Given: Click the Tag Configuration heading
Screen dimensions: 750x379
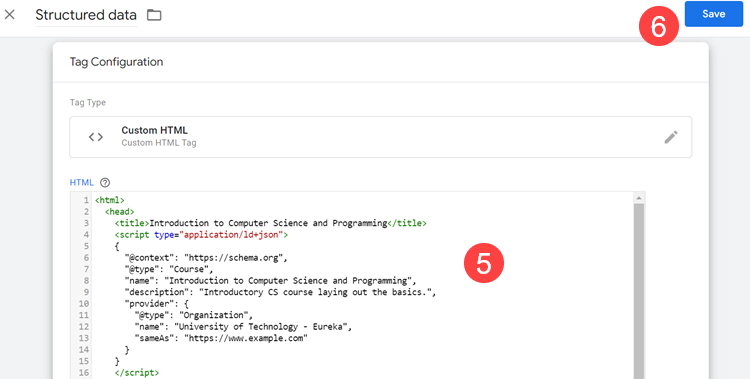Looking at the screenshot, I should (116, 62).
